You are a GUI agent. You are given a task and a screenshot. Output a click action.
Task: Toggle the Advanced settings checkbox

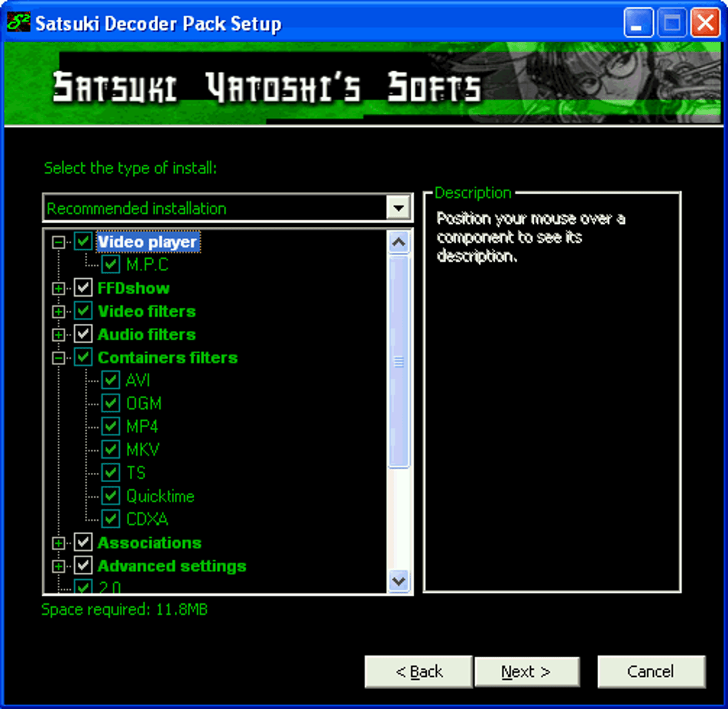tap(83, 565)
